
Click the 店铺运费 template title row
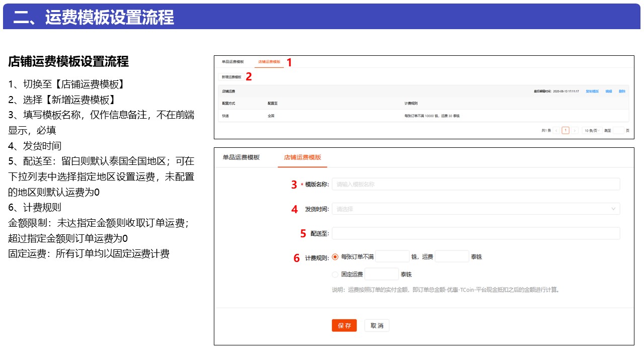(x=424, y=92)
